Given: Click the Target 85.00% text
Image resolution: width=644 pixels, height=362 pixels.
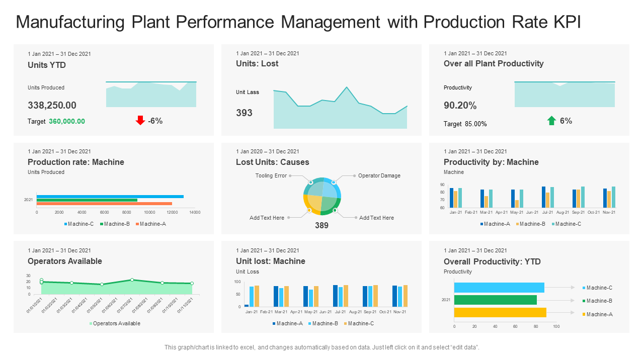Looking at the screenshot, I should 465,124.
